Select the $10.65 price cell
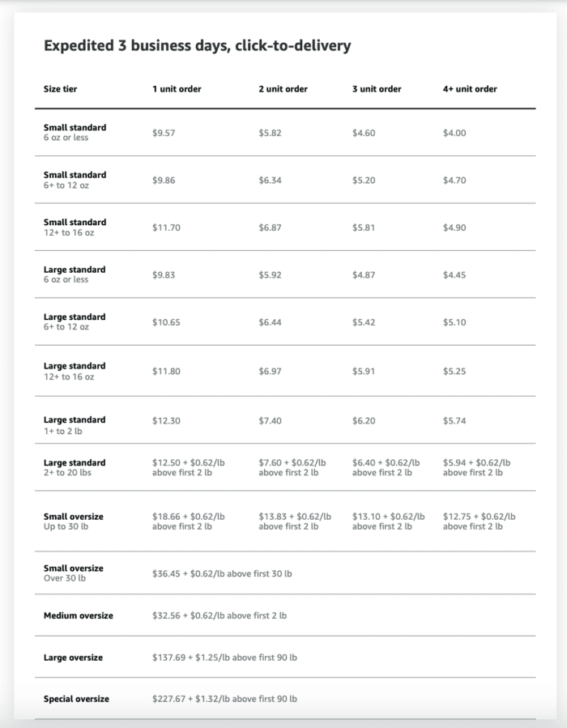This screenshot has height=728, width=567. coord(166,322)
